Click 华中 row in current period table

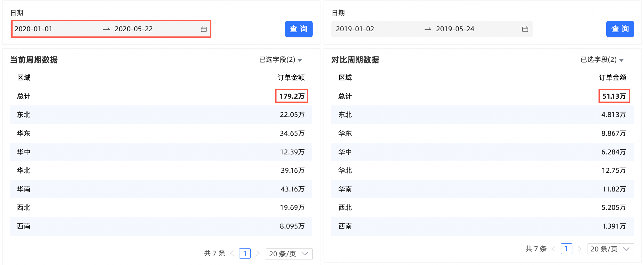tap(161, 152)
